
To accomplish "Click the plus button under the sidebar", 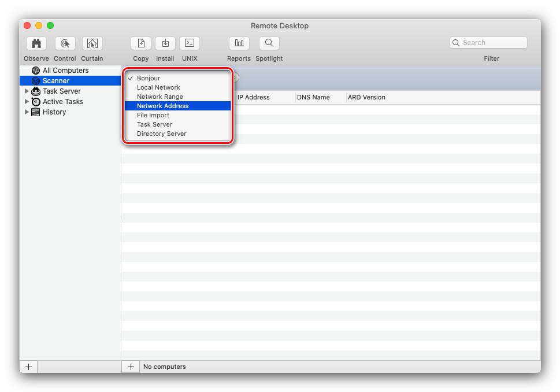I will click(28, 367).
